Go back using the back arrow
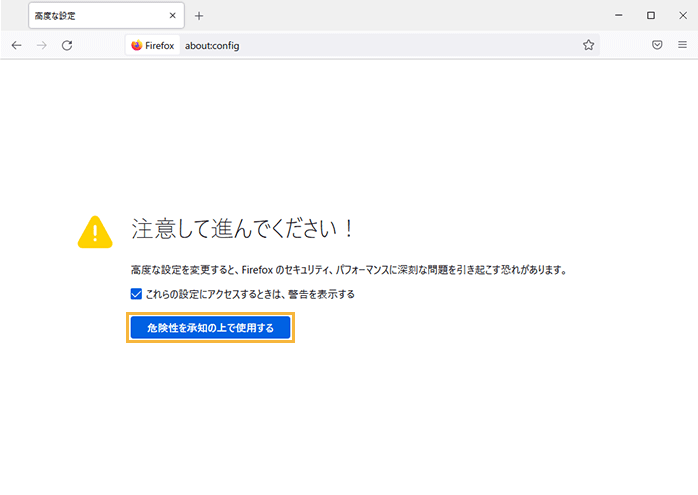The height and width of the screenshot is (495, 698). 16,45
